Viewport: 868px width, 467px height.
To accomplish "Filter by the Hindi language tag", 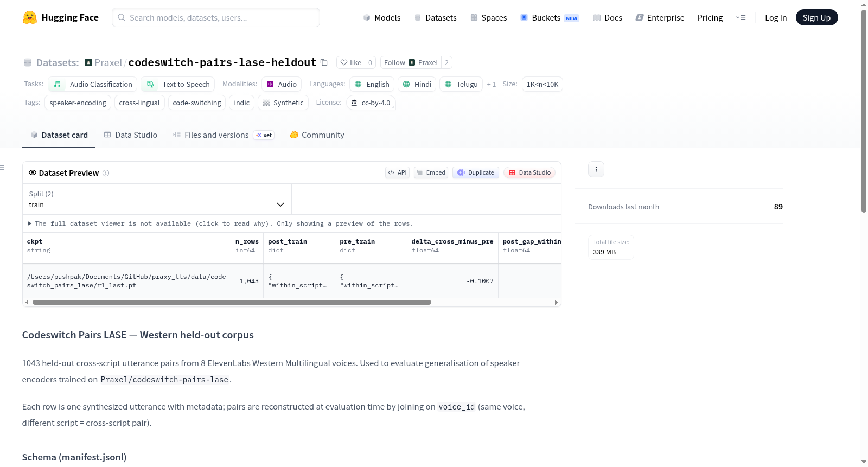I will (417, 84).
